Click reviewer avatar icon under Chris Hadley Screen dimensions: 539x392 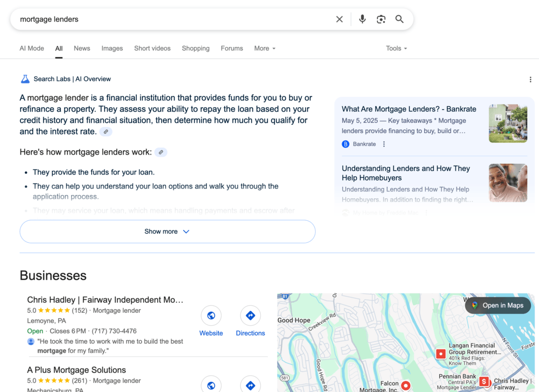(x=31, y=341)
